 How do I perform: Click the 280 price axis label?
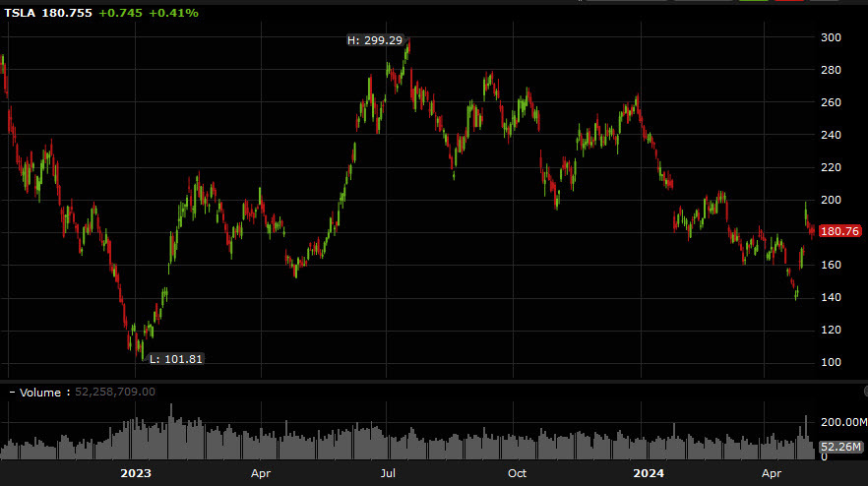click(x=831, y=70)
